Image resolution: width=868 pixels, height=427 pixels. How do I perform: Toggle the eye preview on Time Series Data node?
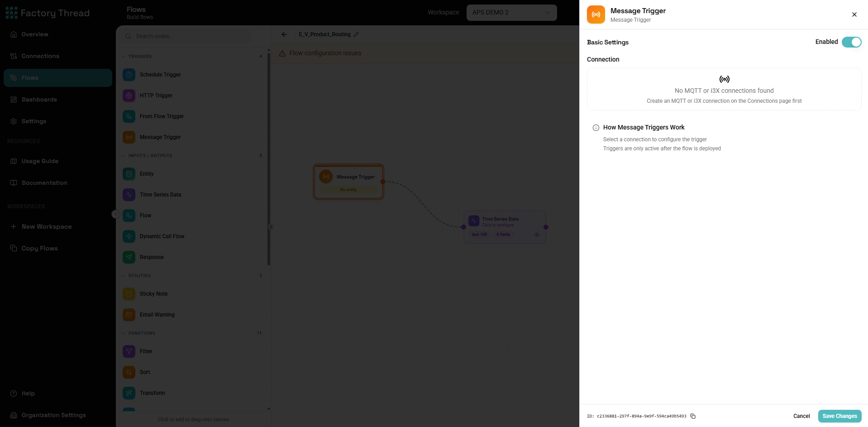[537, 235]
